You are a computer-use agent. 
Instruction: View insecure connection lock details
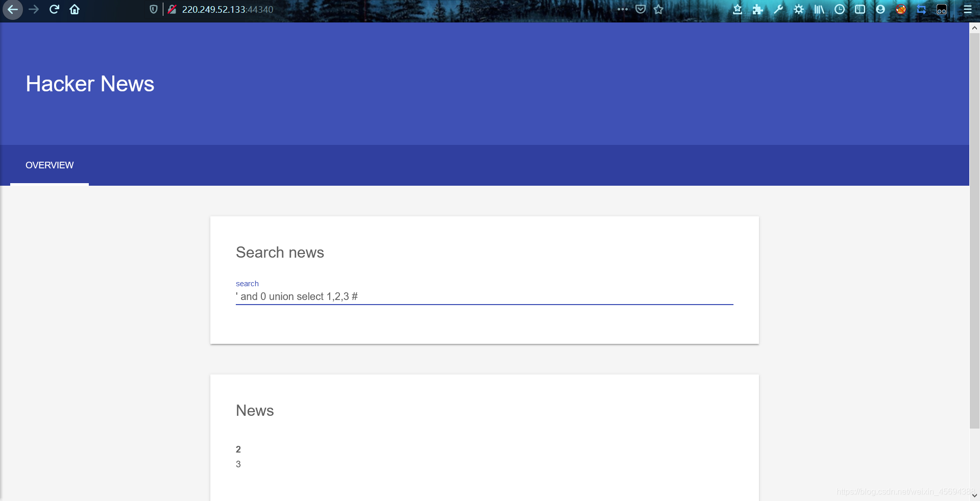pos(172,10)
